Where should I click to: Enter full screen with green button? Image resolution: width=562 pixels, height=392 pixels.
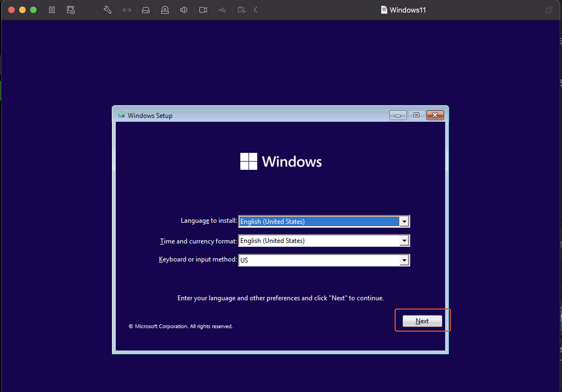tap(33, 10)
